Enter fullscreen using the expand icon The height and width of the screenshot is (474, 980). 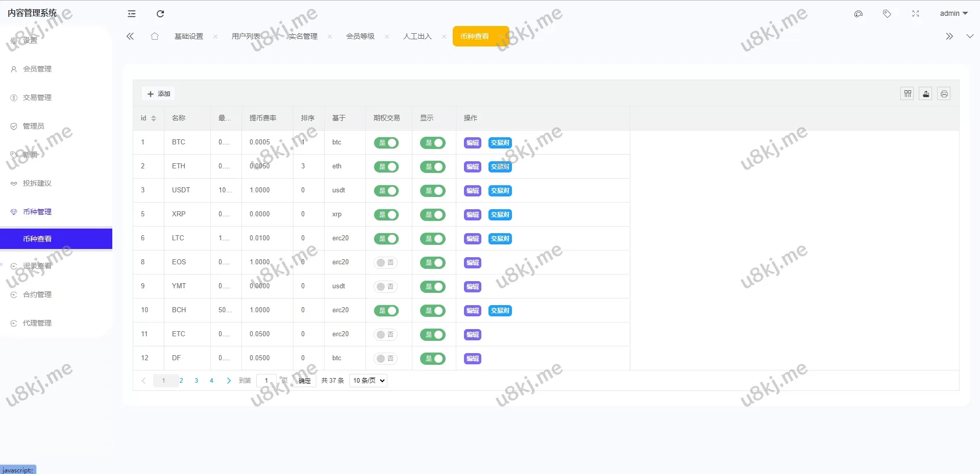click(916, 14)
